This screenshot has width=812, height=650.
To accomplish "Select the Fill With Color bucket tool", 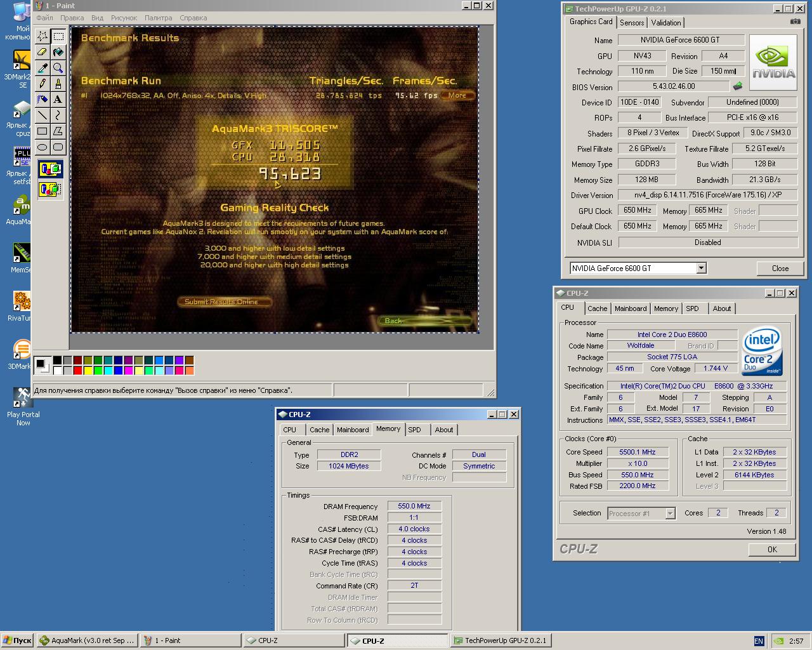I will click(58, 52).
